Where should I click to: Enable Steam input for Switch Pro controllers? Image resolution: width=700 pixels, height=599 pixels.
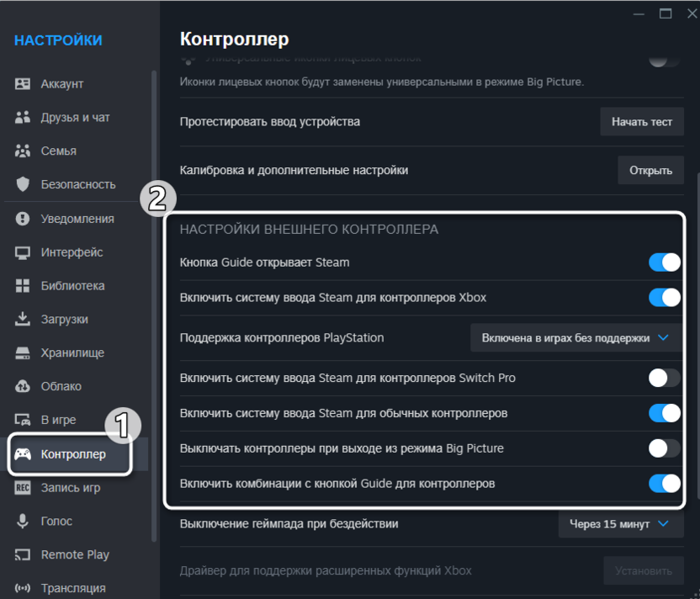tap(664, 378)
